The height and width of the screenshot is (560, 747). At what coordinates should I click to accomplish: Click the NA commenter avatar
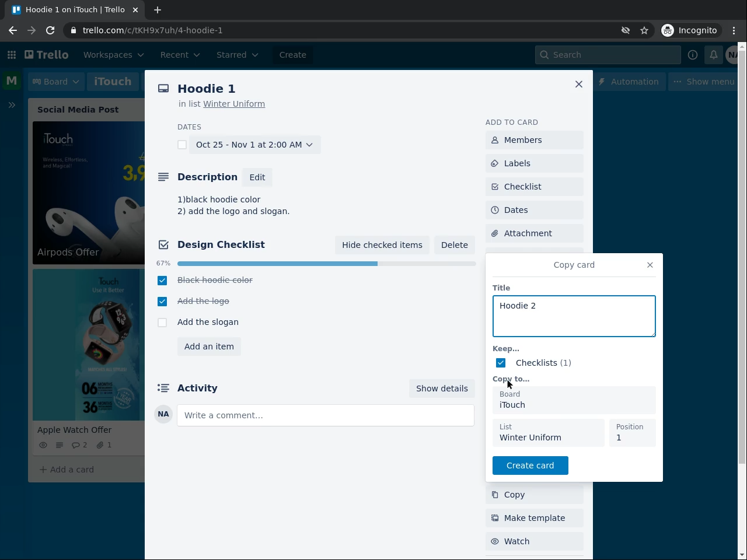(163, 414)
